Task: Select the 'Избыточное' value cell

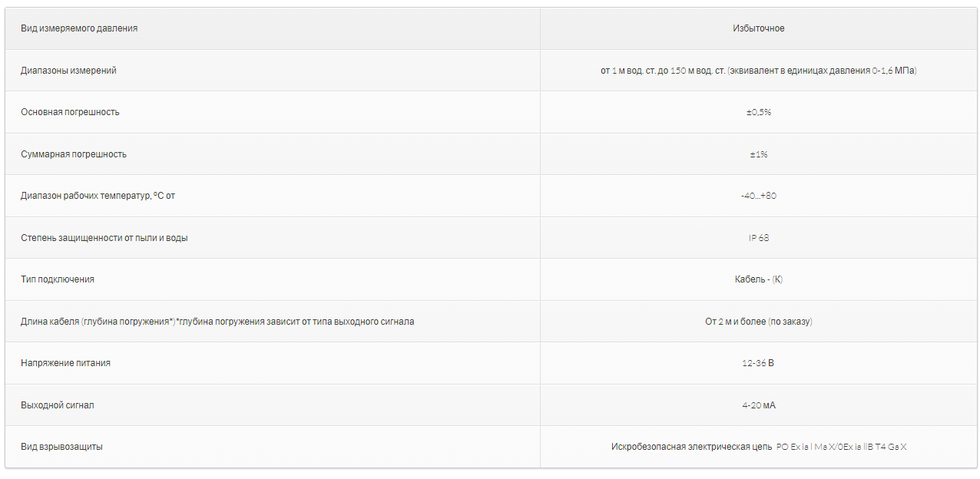Action: coord(758,28)
